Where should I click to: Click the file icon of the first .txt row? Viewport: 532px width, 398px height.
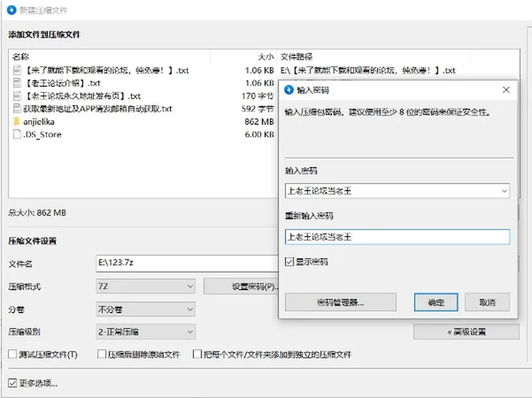click(17, 70)
